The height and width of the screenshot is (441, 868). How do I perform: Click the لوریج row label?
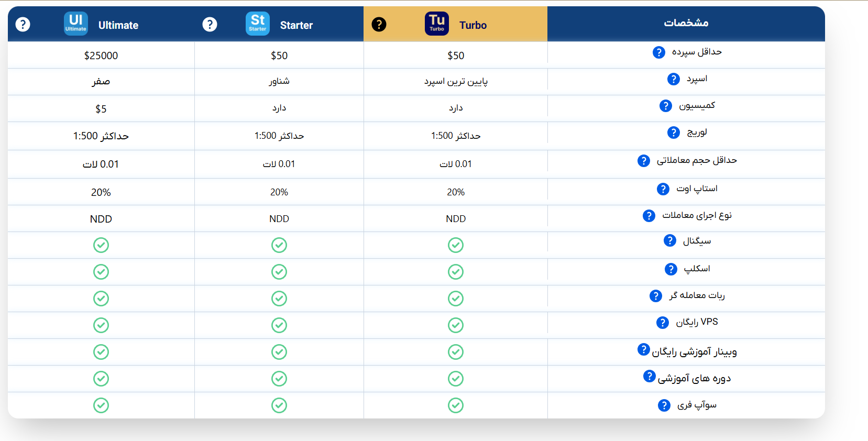(697, 133)
